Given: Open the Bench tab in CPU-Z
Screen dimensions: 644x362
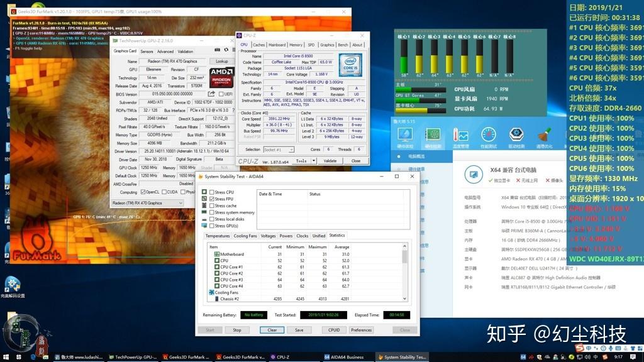Looking at the screenshot, I should point(343,45).
